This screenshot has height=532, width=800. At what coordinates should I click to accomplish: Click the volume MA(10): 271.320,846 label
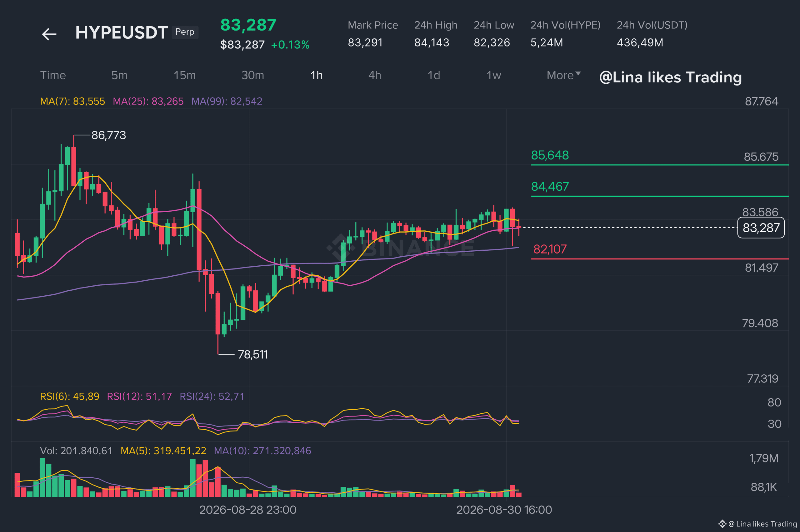point(262,451)
